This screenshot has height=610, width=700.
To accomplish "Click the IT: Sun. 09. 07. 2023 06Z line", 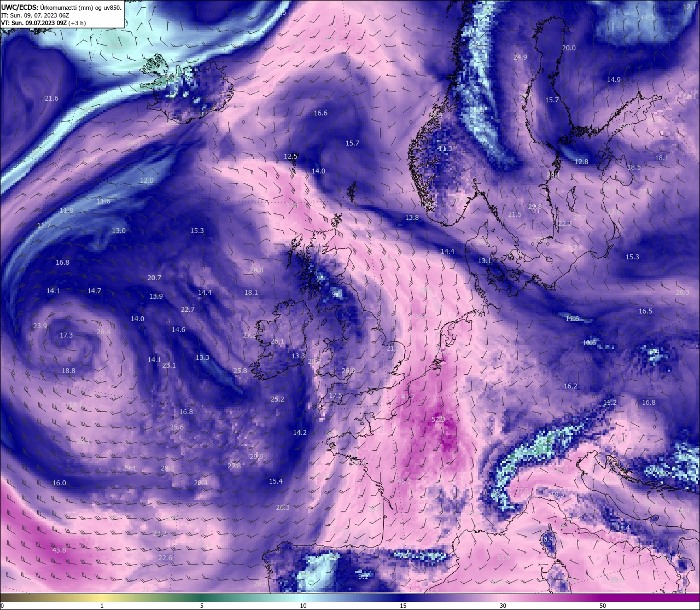I will click(35, 15).
